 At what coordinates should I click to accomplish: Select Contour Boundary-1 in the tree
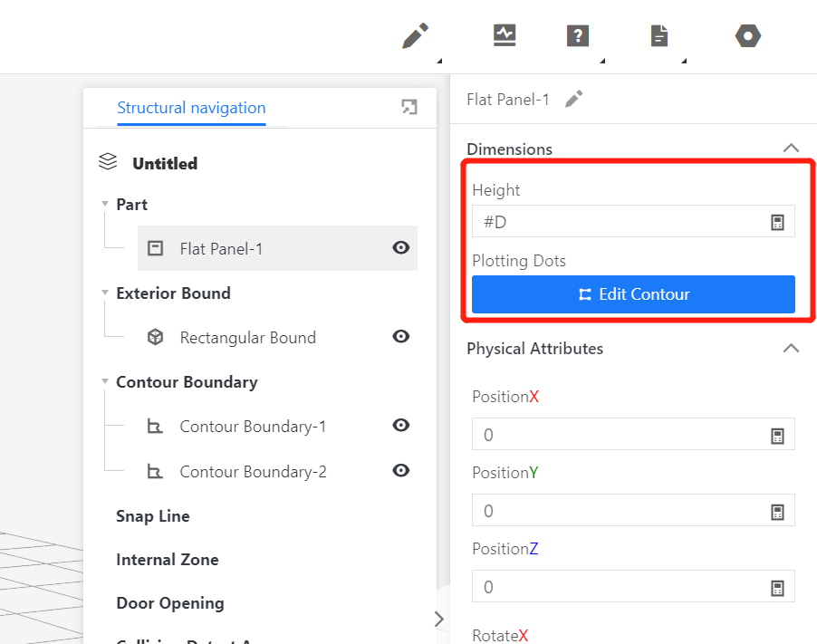pyautogui.click(x=253, y=427)
